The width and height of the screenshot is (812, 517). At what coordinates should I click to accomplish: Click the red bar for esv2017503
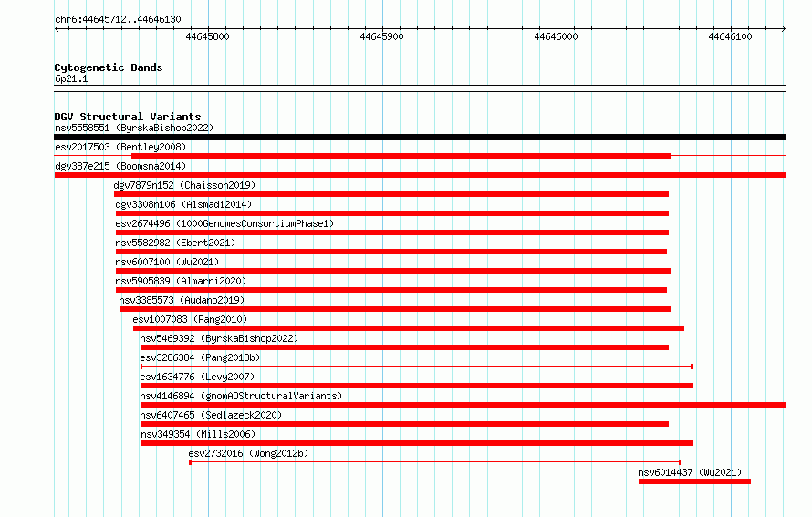(401, 156)
